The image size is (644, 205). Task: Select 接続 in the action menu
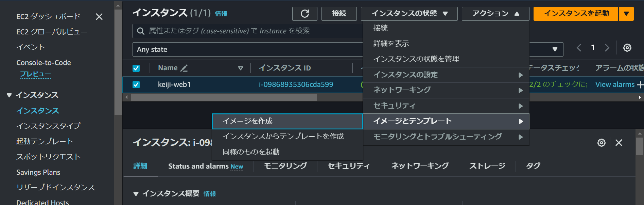click(446, 28)
